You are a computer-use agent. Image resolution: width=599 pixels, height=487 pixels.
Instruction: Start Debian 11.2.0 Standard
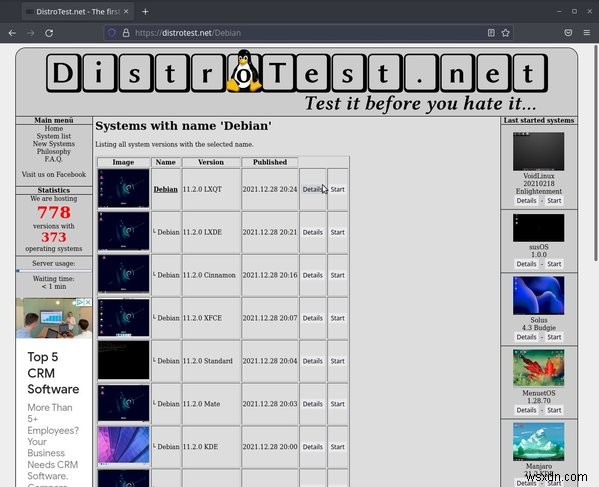(x=338, y=361)
